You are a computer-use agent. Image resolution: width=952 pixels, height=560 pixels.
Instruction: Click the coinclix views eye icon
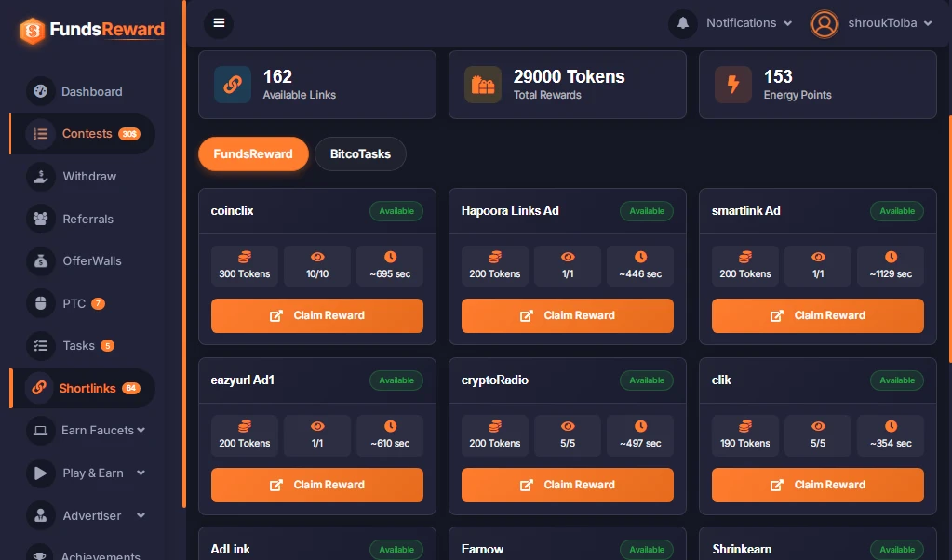317,257
